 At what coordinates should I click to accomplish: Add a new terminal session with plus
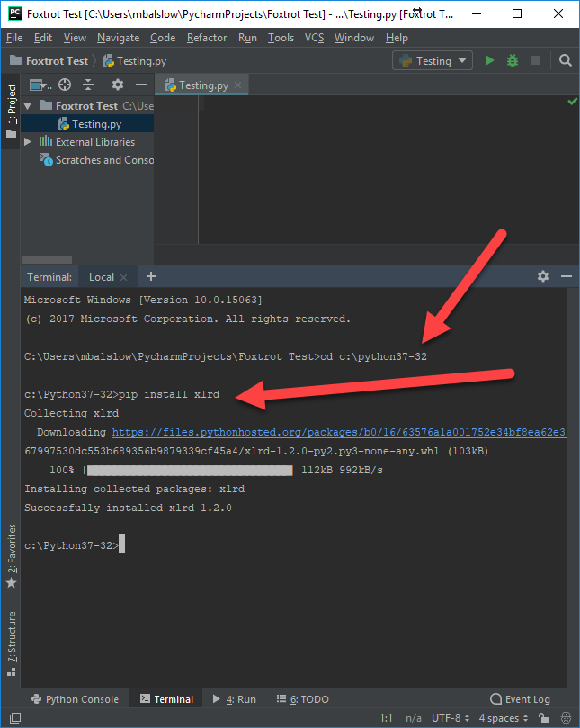pyautogui.click(x=151, y=277)
